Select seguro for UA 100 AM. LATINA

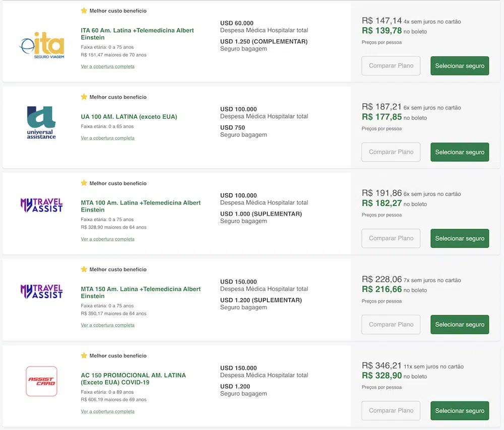pos(459,152)
